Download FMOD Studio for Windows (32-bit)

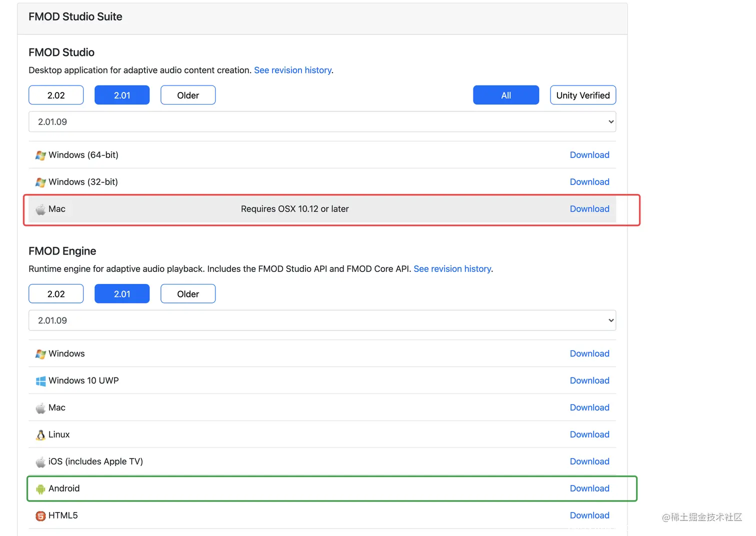click(x=589, y=182)
